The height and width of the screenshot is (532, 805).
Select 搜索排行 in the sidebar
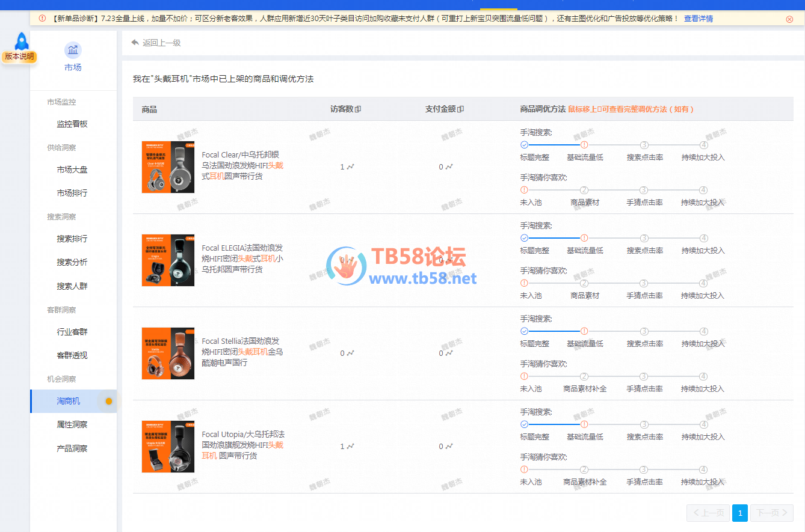(x=72, y=239)
